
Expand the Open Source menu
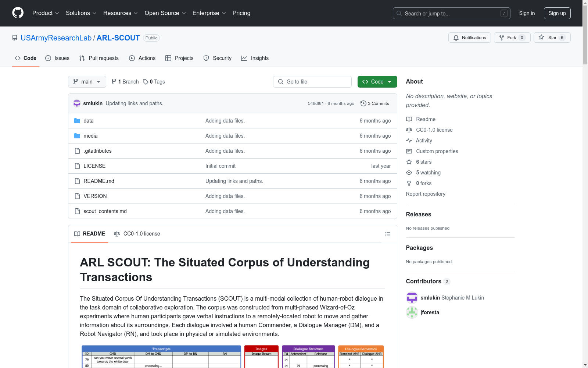point(165,13)
